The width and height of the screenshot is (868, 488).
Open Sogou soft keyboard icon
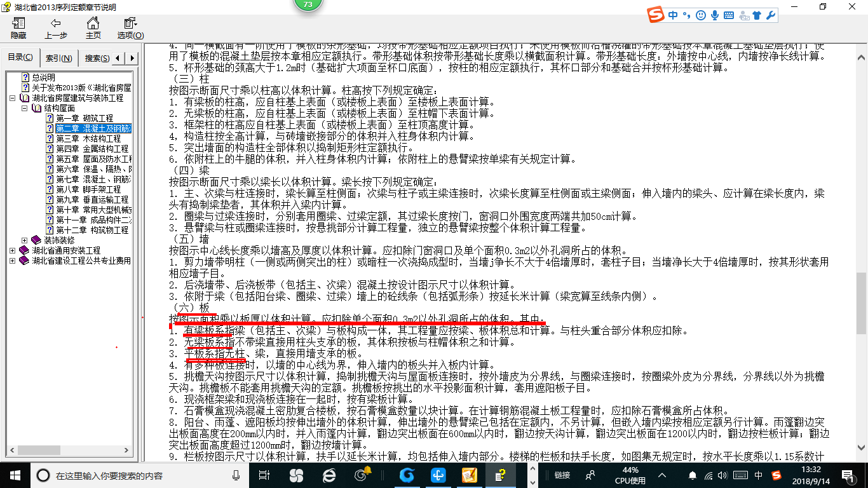(728, 15)
